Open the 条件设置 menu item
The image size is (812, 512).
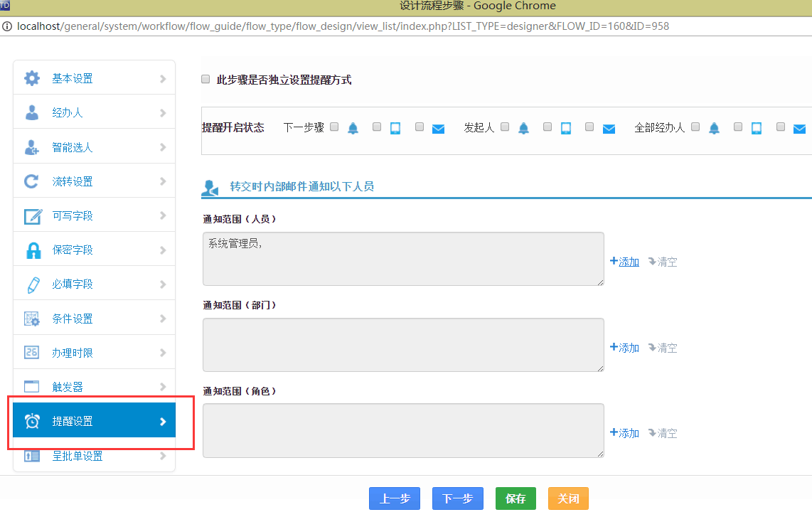click(x=73, y=319)
